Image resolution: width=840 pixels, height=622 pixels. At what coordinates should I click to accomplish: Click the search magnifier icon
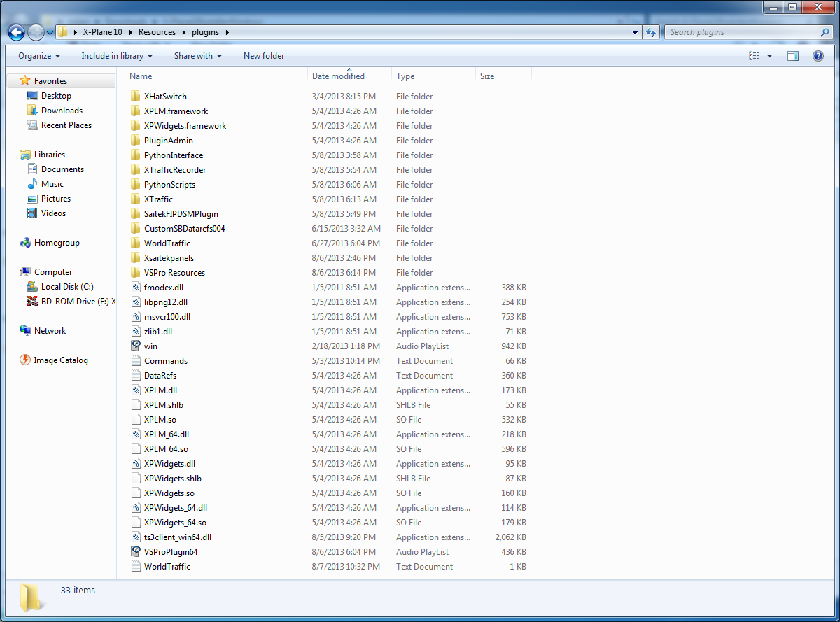825,32
